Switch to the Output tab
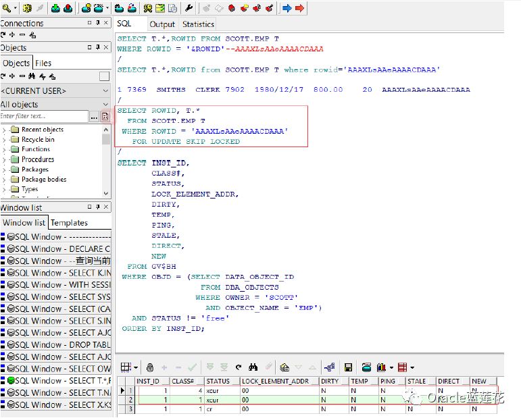Image resolution: width=521 pixels, height=420 pixels. [x=162, y=24]
